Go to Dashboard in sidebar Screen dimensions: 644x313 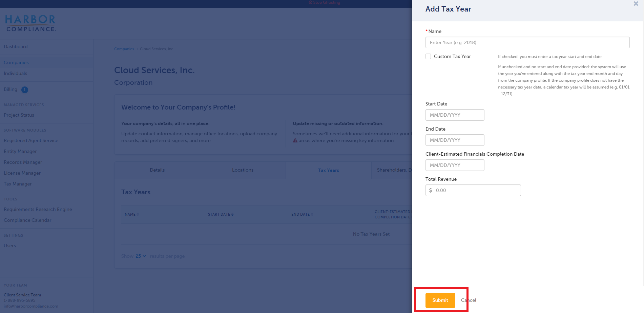[16, 46]
